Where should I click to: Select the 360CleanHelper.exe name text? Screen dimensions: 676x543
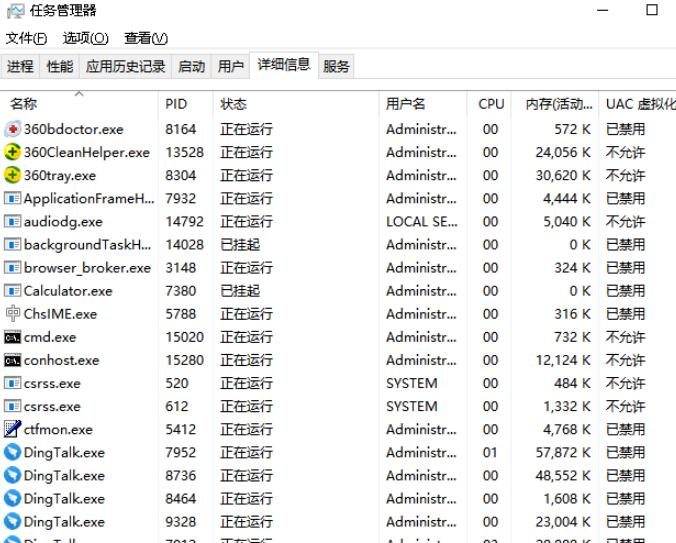[87, 152]
